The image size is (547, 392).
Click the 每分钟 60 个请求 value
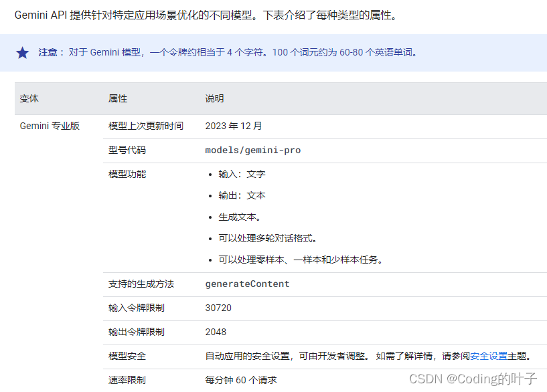pyautogui.click(x=241, y=380)
